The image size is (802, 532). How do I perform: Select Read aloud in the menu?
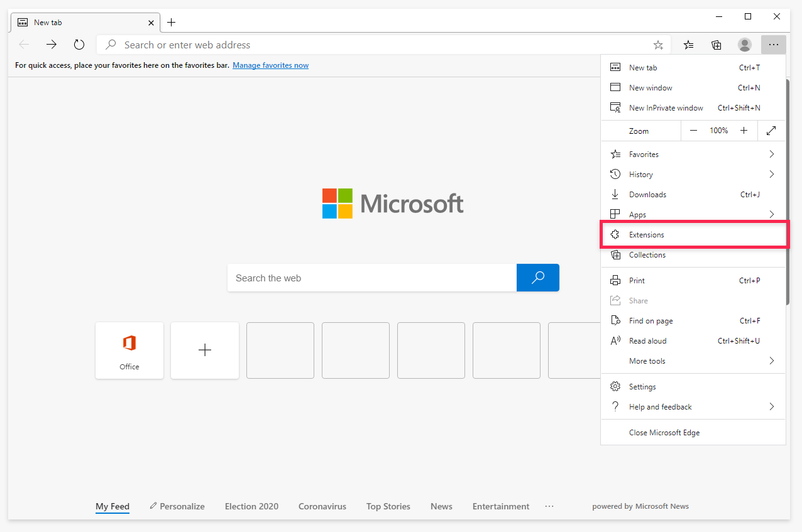(693, 341)
